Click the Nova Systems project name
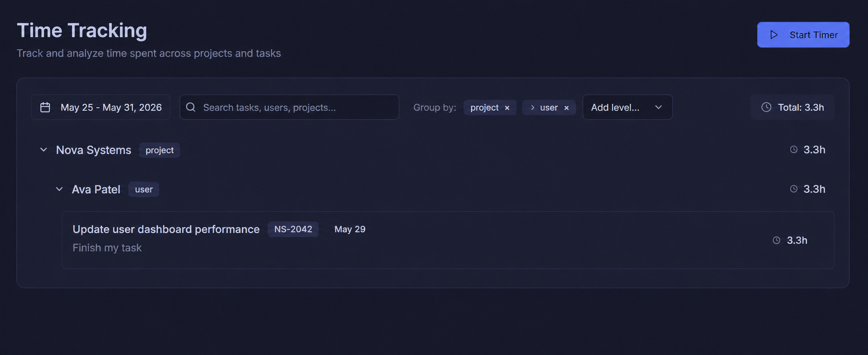Image resolution: width=868 pixels, height=355 pixels. click(x=93, y=150)
